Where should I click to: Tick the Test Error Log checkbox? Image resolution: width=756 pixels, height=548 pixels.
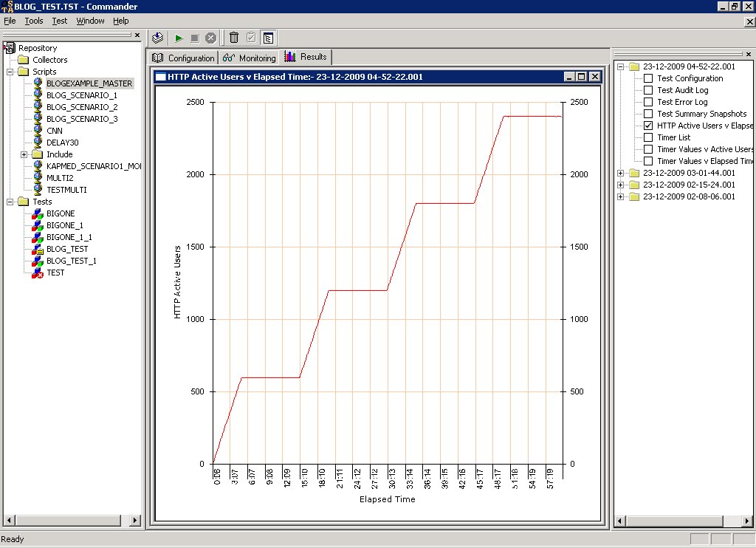coord(648,102)
